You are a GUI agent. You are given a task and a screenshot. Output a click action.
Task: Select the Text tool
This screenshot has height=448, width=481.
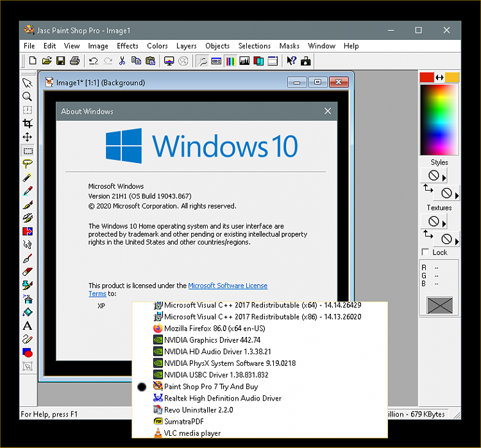pos(28,326)
